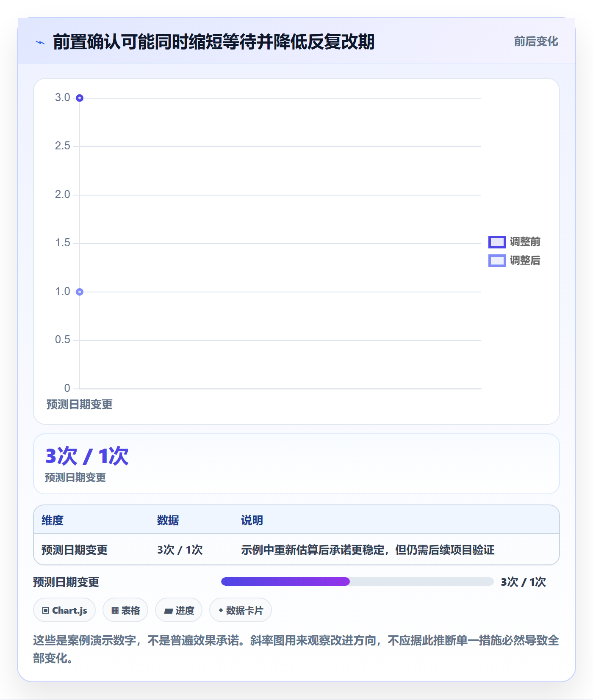This screenshot has width=593, height=700.
Task: Select the data point at 3.0
Action: [x=80, y=98]
